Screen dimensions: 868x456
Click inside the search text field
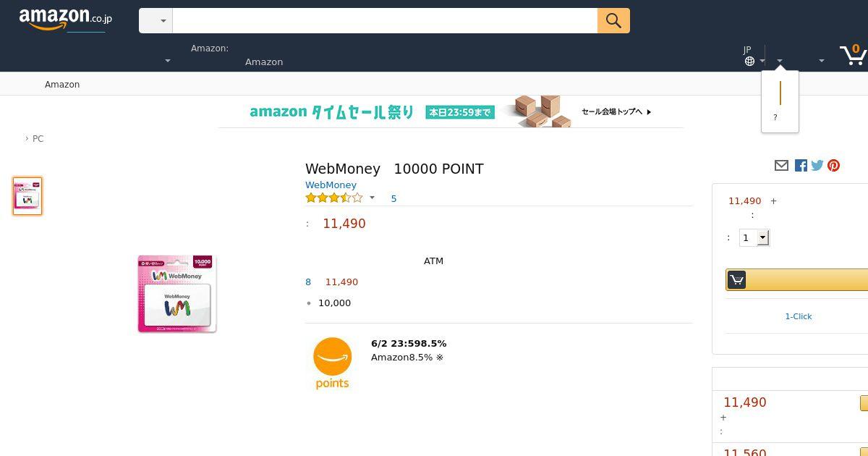pyautogui.click(x=385, y=21)
